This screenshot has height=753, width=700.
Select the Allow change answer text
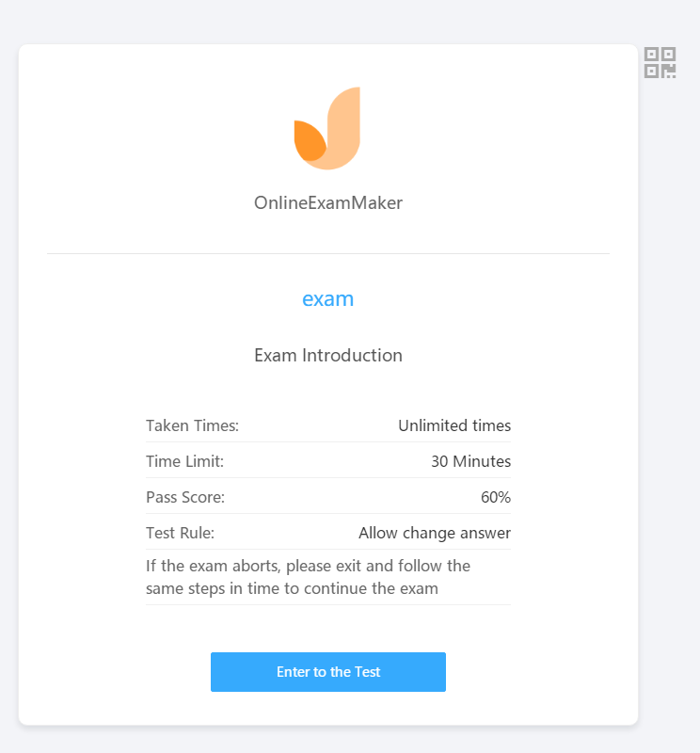click(x=435, y=533)
